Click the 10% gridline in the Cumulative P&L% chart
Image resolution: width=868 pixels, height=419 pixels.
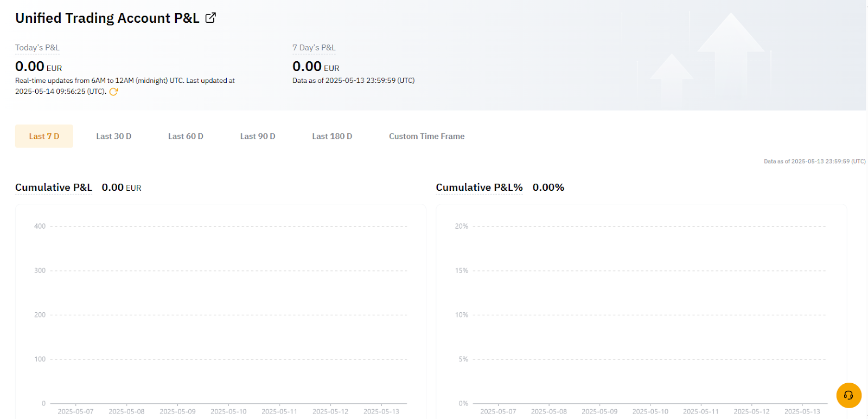tap(648, 315)
